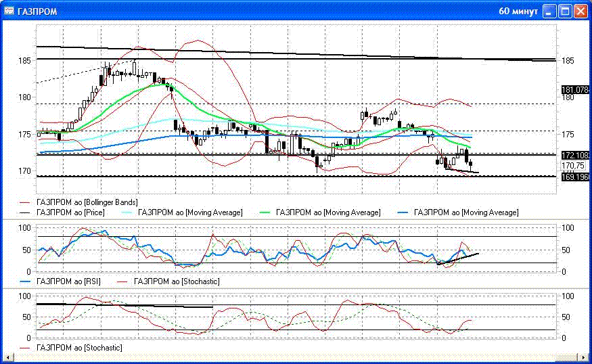Click the 169.196 price level label
The height and width of the screenshot is (364, 592).
point(575,177)
